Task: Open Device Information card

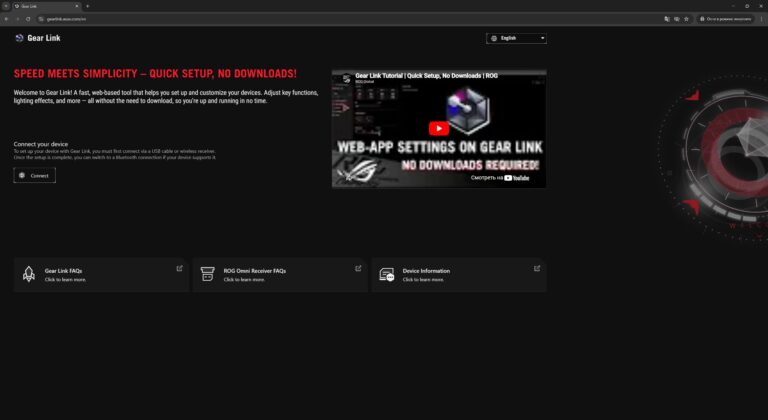Action: [459, 275]
